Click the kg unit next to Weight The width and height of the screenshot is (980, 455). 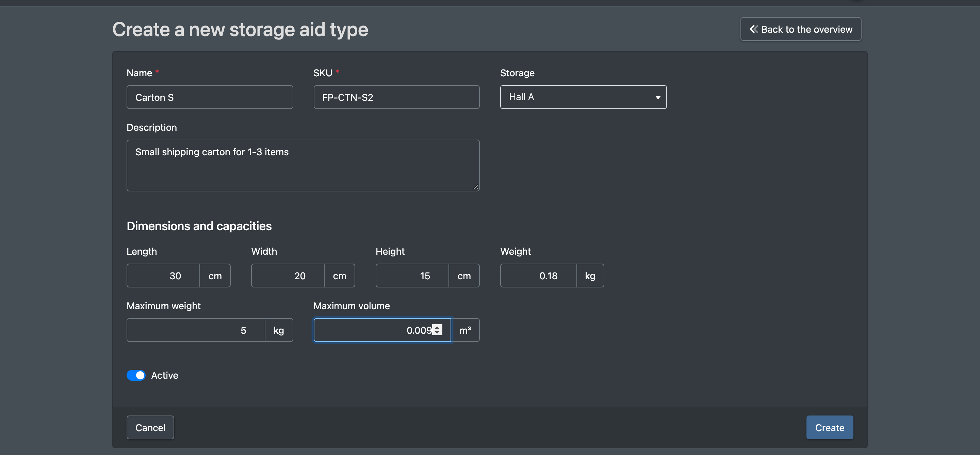tap(590, 276)
